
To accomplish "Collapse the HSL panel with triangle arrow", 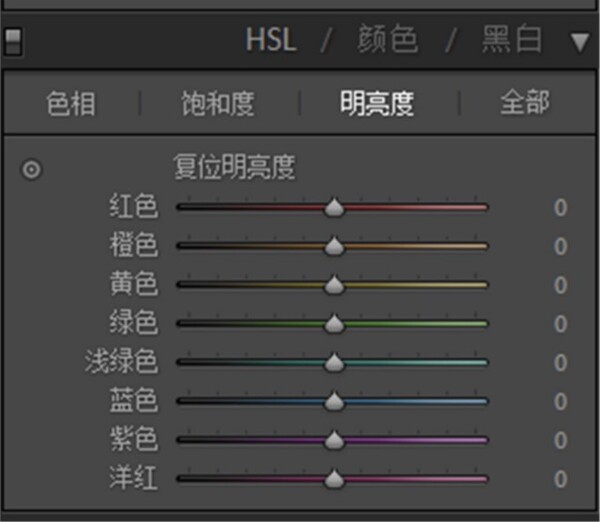I will (x=580, y=42).
